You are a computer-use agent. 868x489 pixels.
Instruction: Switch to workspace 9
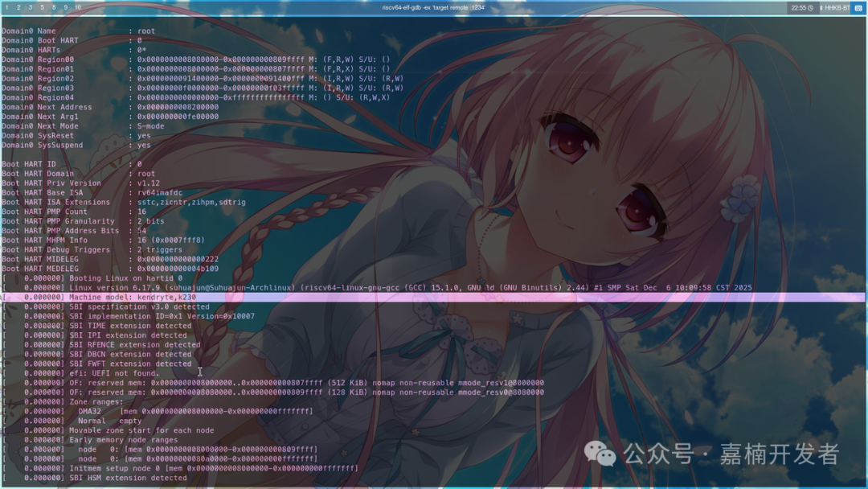(x=65, y=7)
